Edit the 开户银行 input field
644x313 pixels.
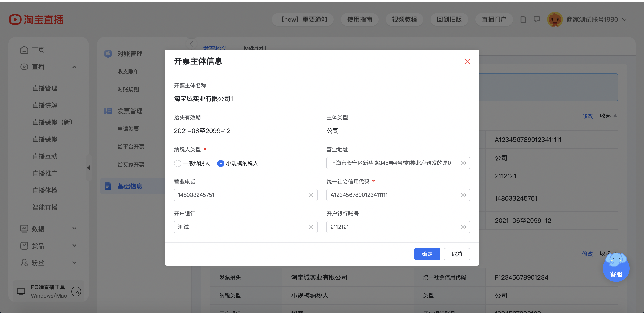pyautogui.click(x=246, y=227)
